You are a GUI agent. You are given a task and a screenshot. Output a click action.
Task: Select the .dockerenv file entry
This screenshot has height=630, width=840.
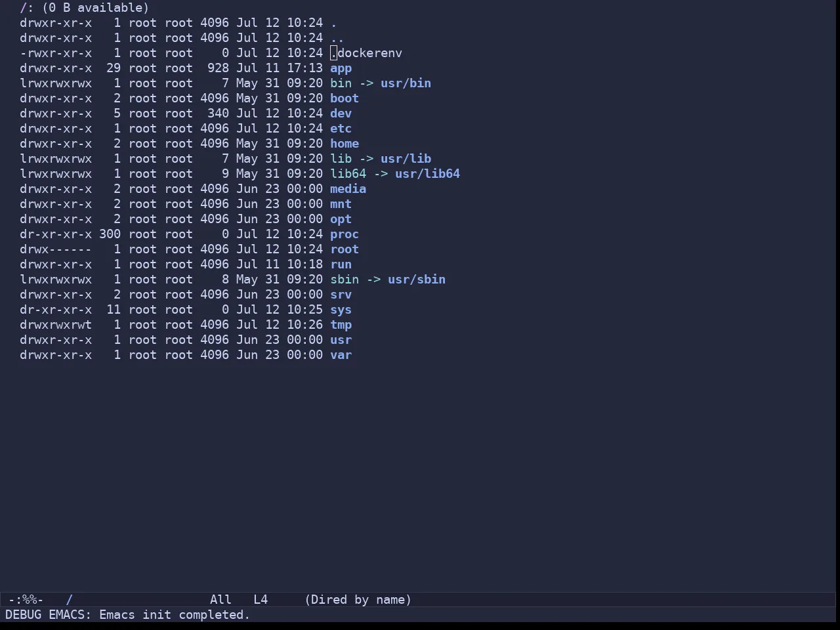pyautogui.click(x=366, y=53)
